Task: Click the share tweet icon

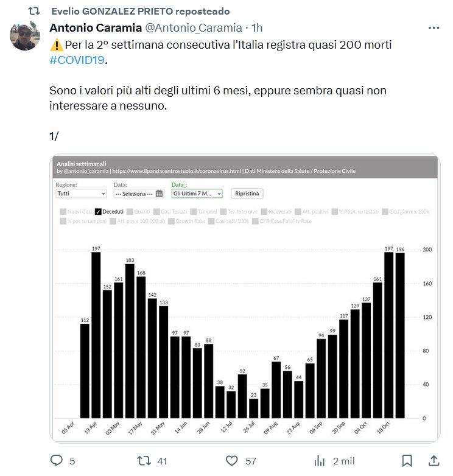Action: pyautogui.click(x=434, y=461)
